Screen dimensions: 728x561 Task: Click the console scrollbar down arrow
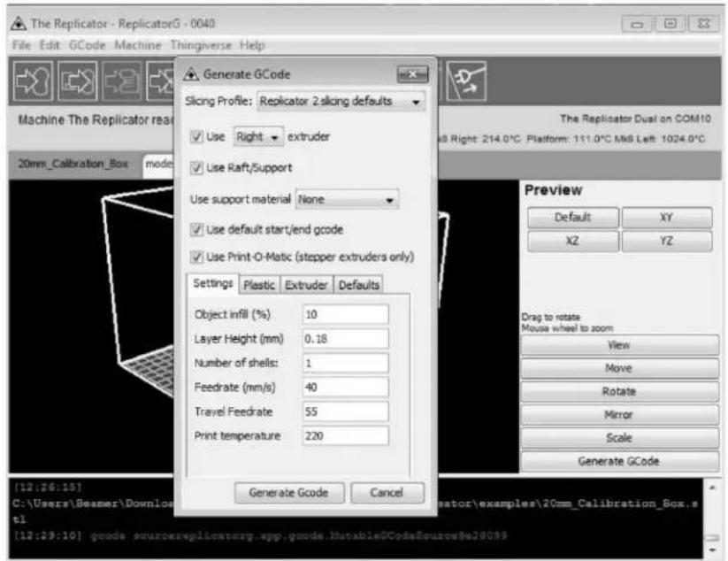(712, 550)
